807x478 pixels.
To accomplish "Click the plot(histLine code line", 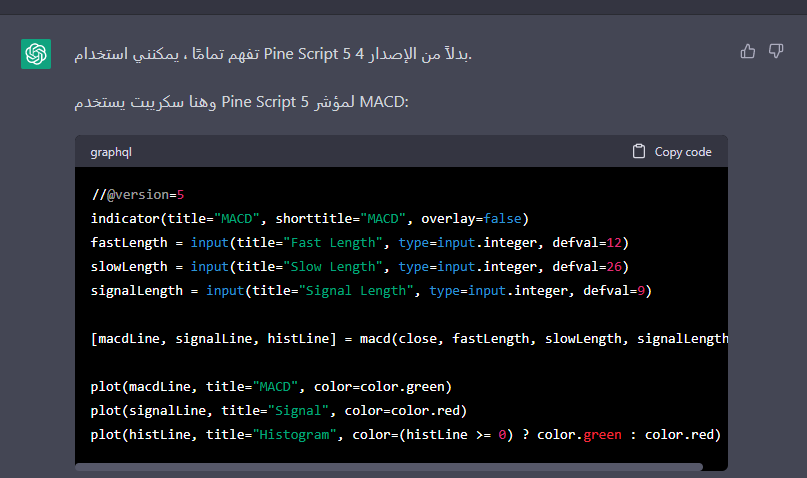I will [x=406, y=435].
